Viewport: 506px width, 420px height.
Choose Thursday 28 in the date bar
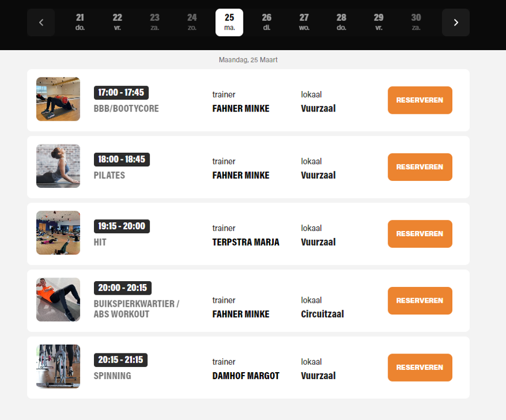pos(341,22)
